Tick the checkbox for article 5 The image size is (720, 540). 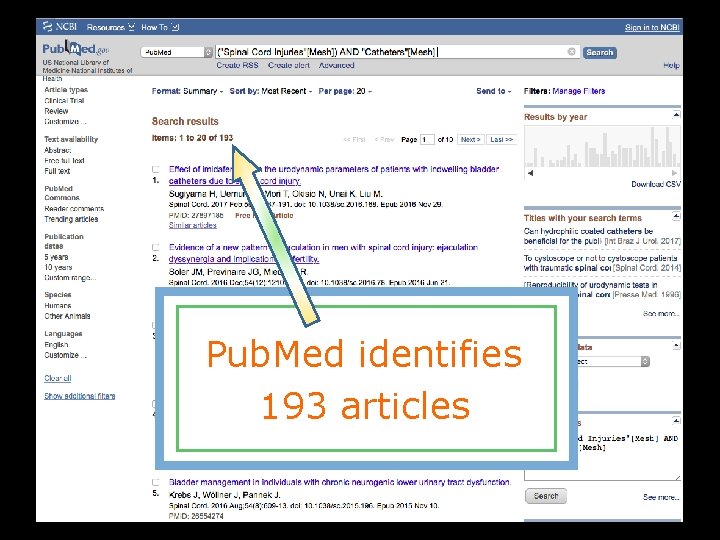pyautogui.click(x=156, y=483)
